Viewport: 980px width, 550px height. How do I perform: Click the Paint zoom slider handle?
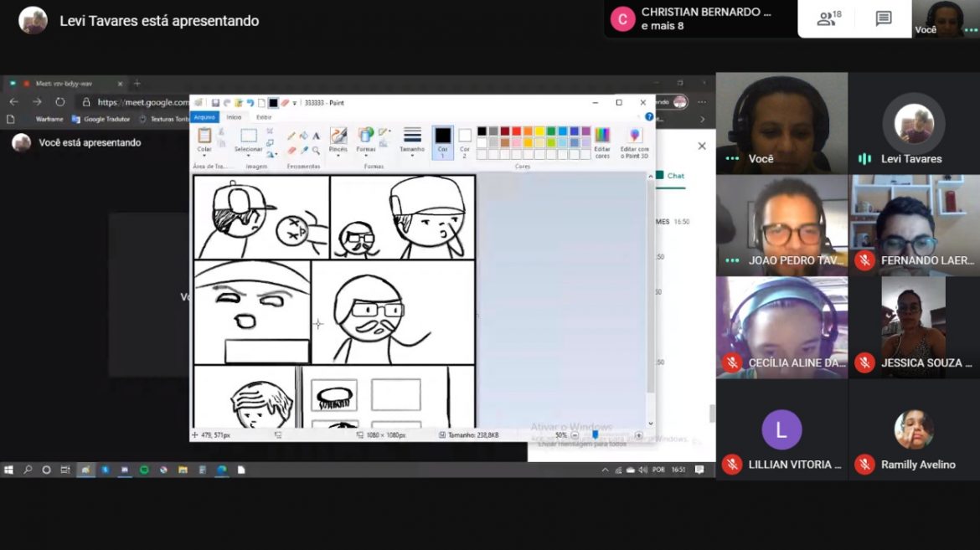coord(595,434)
